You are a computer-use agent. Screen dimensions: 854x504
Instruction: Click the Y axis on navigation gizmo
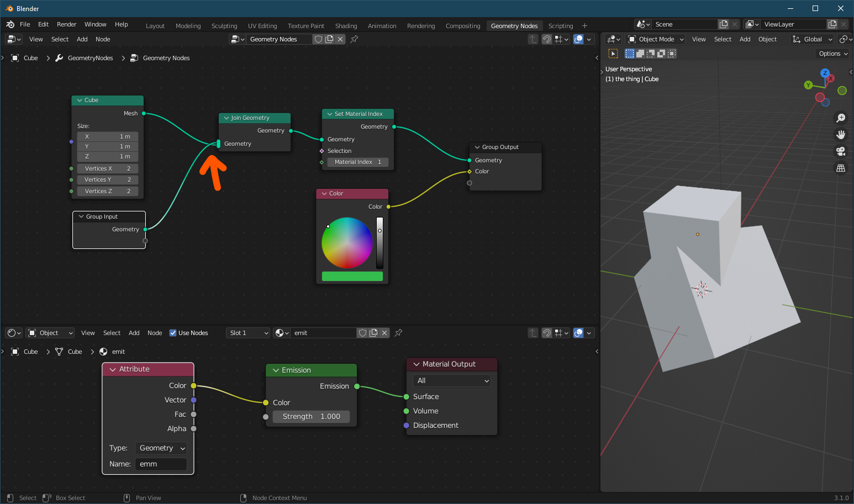coord(808,85)
